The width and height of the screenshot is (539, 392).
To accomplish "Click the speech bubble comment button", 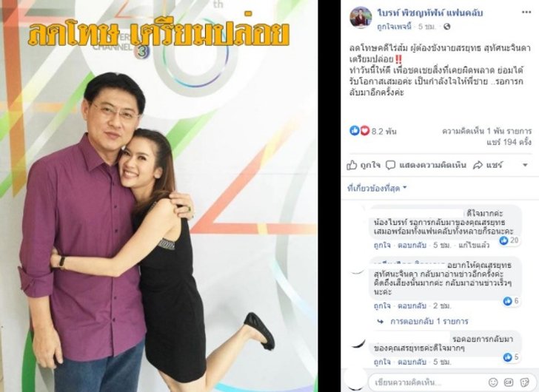I will point(426,166).
